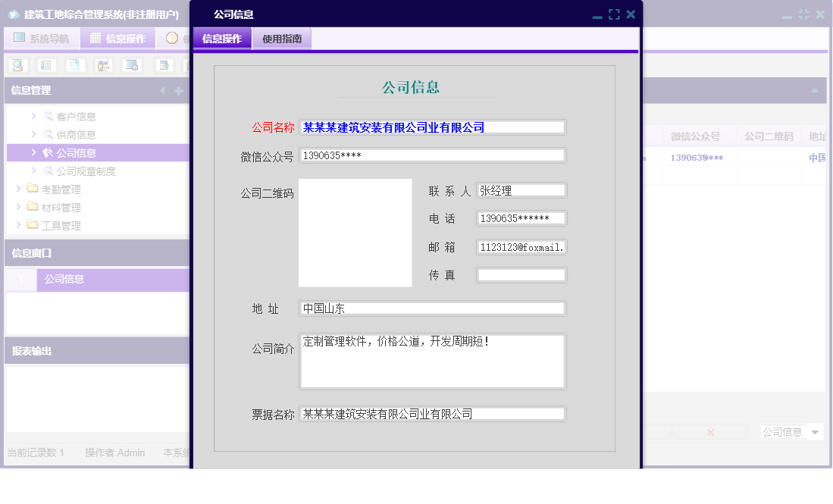Screen dimensions: 833x504
Task: Click the 传真 fax input field
Action: pyautogui.click(x=521, y=274)
